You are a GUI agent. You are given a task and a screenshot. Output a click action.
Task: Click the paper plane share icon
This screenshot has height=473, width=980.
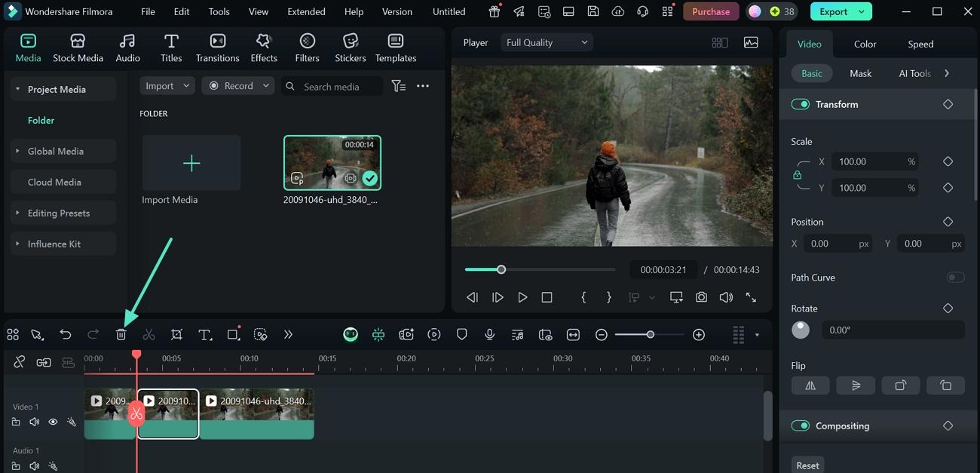tap(519, 11)
